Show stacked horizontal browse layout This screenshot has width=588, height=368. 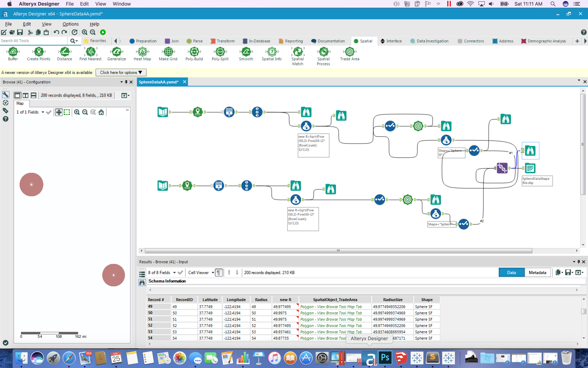34,95
